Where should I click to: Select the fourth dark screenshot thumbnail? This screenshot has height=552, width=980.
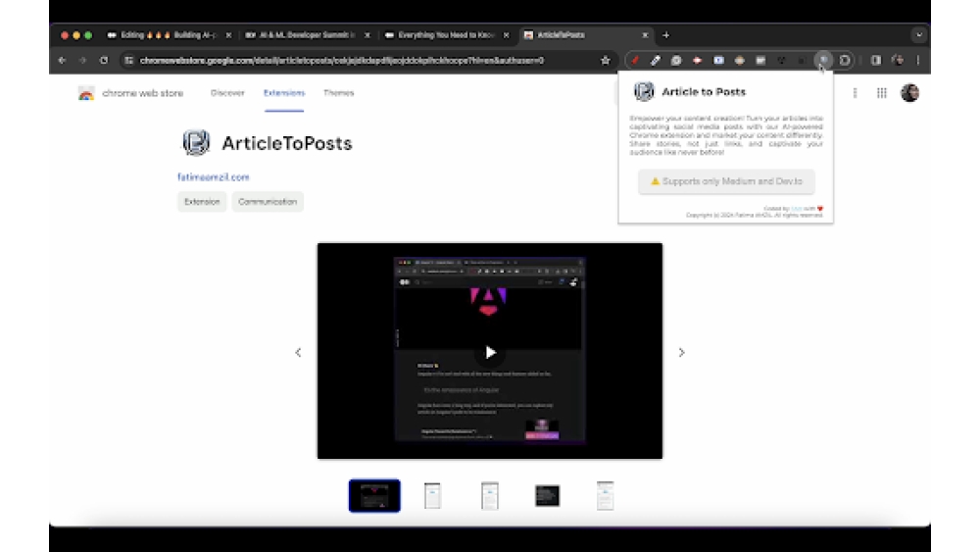point(548,496)
